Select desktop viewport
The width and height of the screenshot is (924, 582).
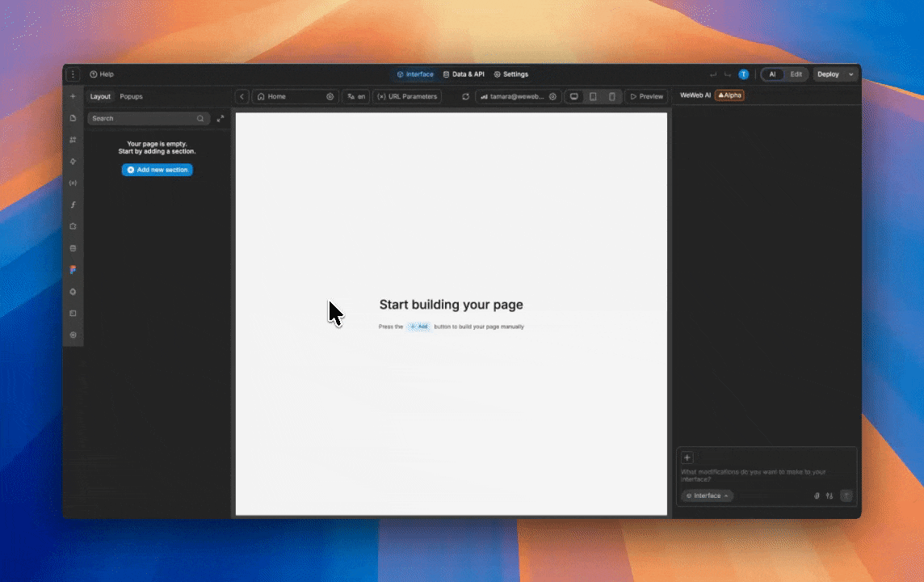(574, 97)
